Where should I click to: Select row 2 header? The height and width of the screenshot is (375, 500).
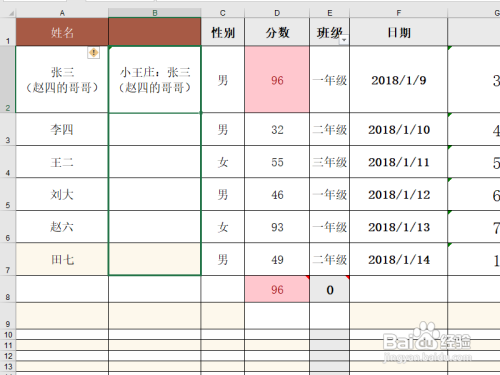click(x=8, y=79)
